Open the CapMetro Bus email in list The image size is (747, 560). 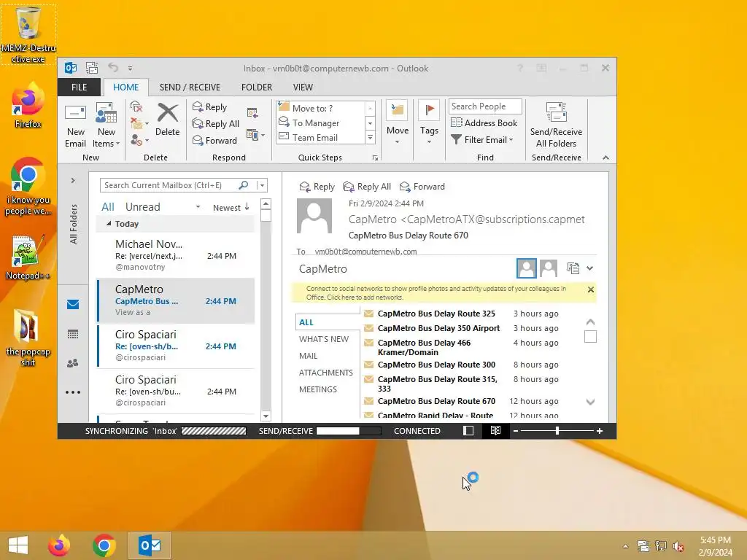pyautogui.click(x=175, y=300)
